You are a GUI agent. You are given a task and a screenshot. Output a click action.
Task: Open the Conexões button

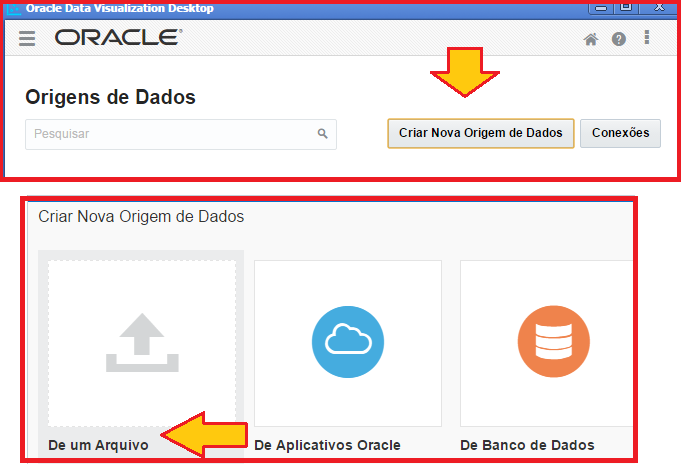(x=620, y=133)
